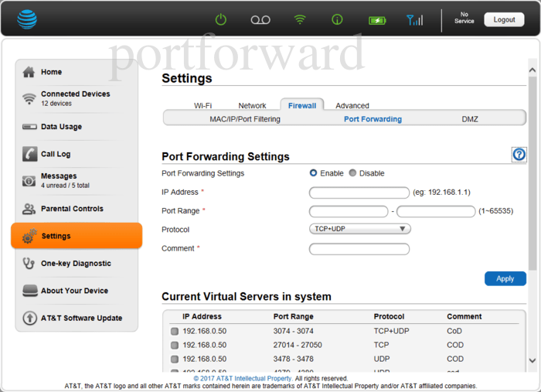Check the 3478 - 3478 UDP entry checkbox
Image resolution: width=541 pixels, height=392 pixels.
click(175, 360)
